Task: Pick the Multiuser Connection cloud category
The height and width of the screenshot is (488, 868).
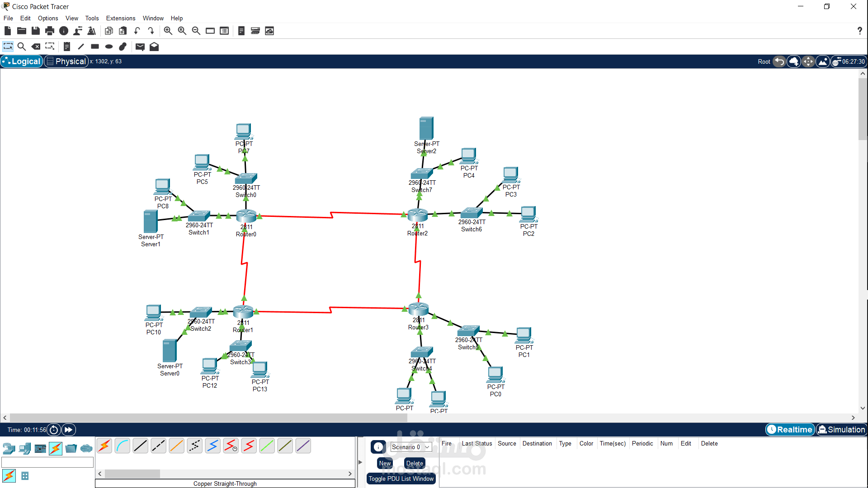Action: click(86, 449)
